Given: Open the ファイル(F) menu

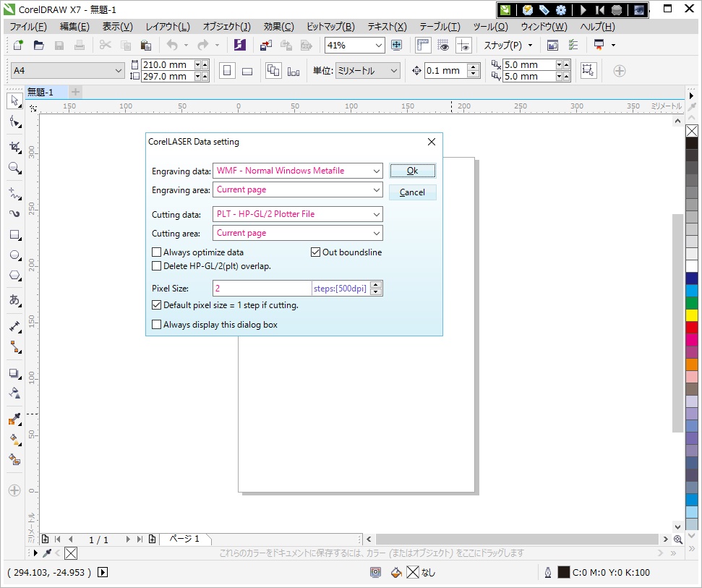Looking at the screenshot, I should (28, 27).
